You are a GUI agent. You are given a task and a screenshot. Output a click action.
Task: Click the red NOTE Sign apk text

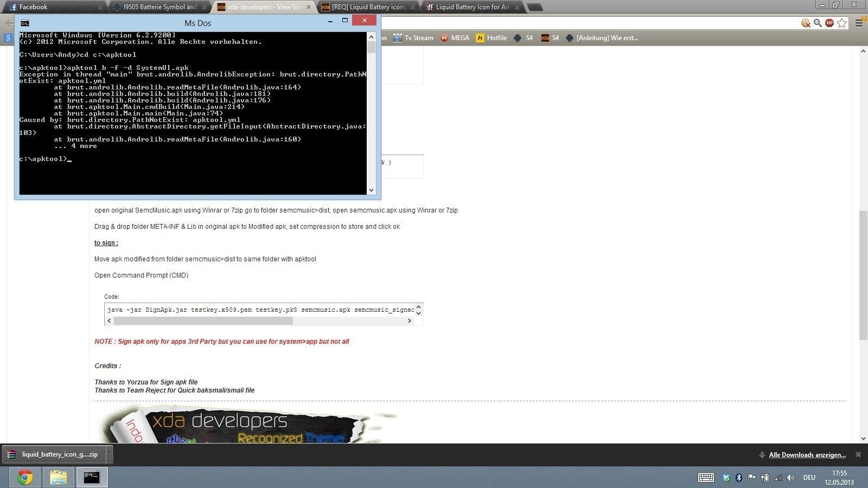pos(221,342)
